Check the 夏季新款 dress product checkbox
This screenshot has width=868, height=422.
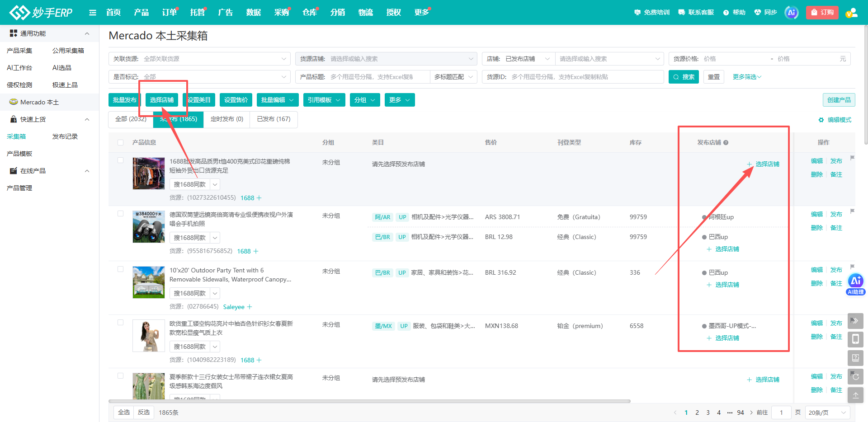point(120,375)
